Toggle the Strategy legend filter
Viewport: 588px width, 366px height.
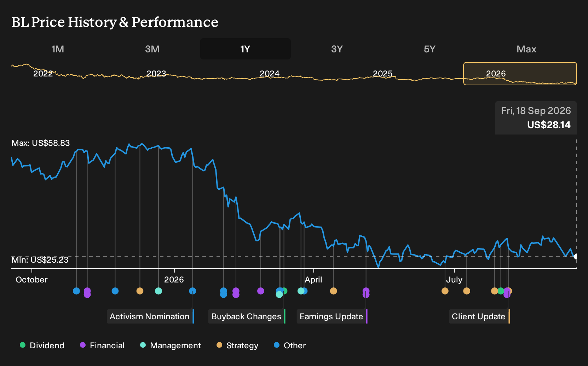pyautogui.click(x=237, y=345)
